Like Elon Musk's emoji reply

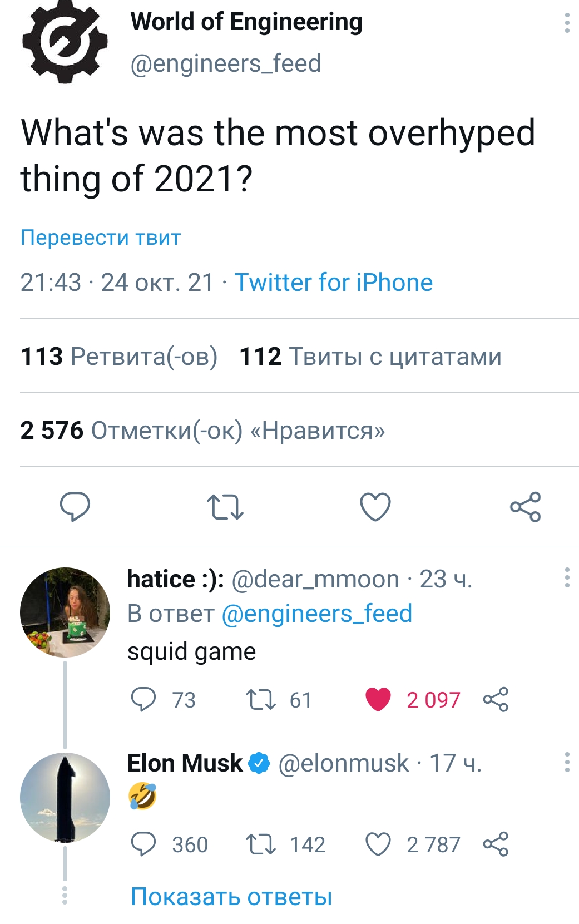(378, 844)
